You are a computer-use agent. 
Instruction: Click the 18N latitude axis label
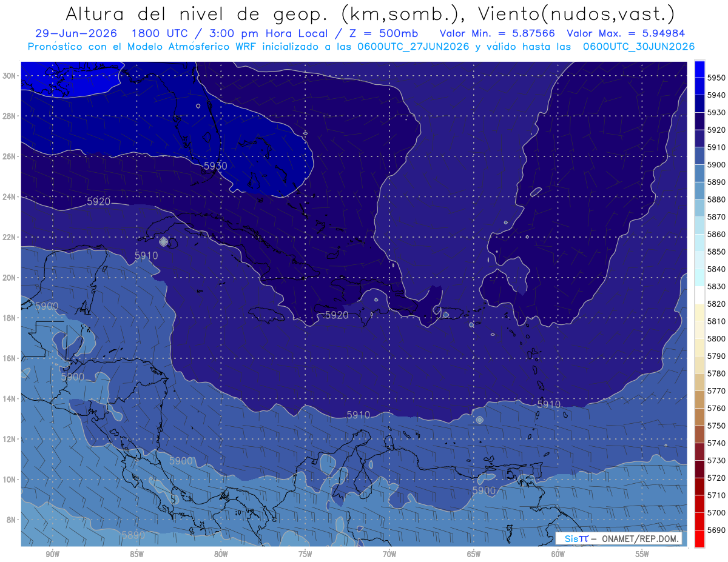coord(8,318)
